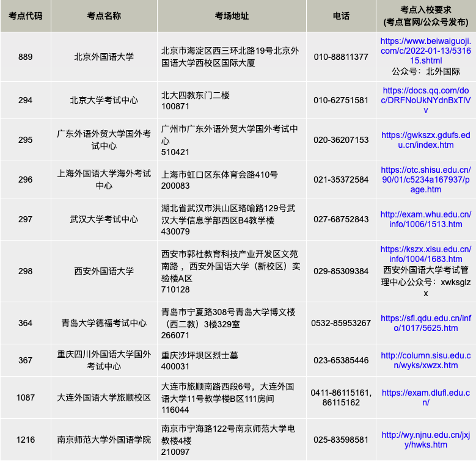Click phone number 029-85309384
Image resolution: width=476 pixels, height=461 pixels.
(341, 271)
